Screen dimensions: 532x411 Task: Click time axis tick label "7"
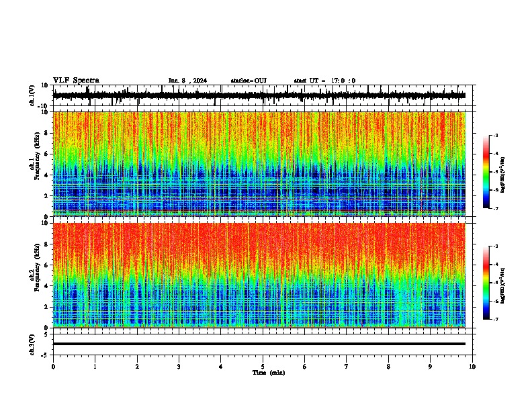pos(347,367)
